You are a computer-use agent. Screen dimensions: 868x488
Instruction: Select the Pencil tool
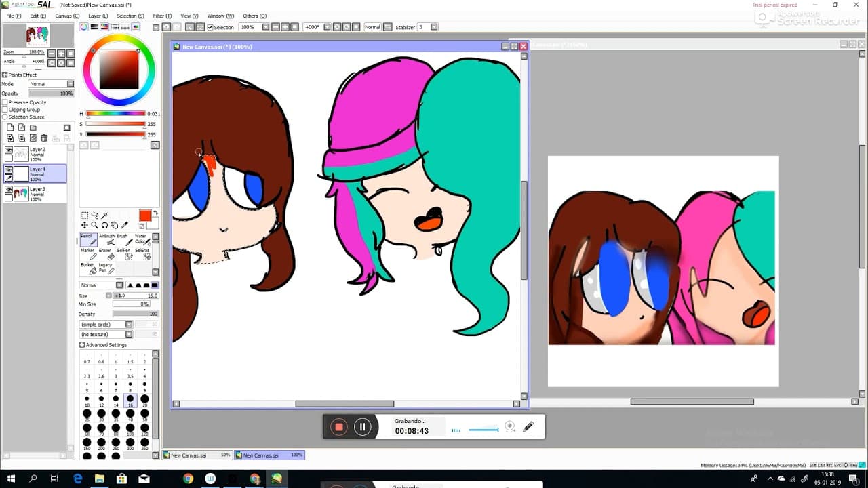pos(89,240)
